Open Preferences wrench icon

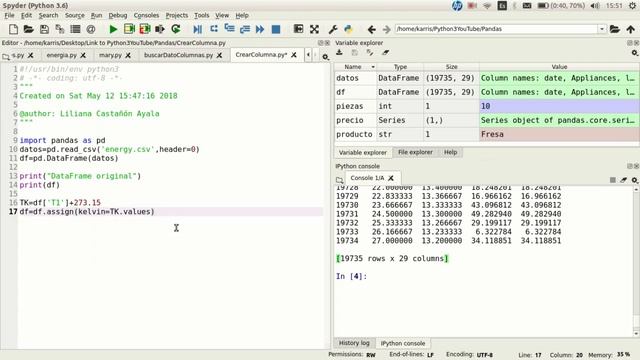[x=333, y=29]
